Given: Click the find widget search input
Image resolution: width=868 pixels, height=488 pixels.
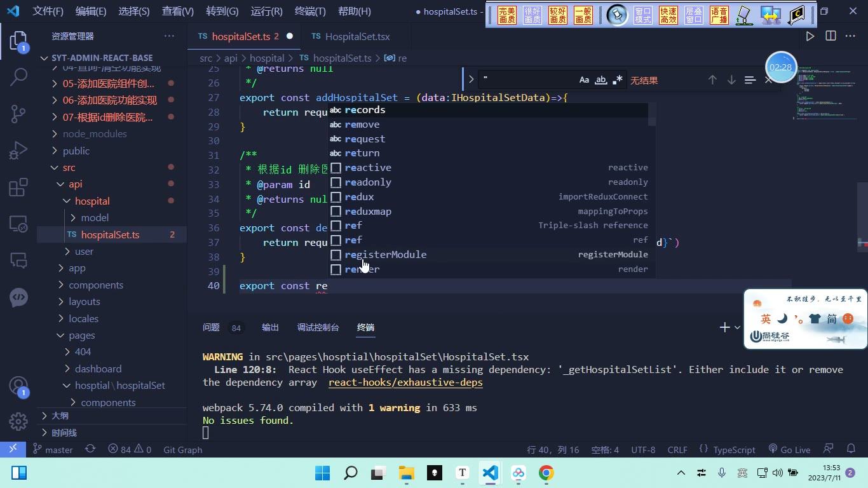Looking at the screenshot, I should (527, 80).
